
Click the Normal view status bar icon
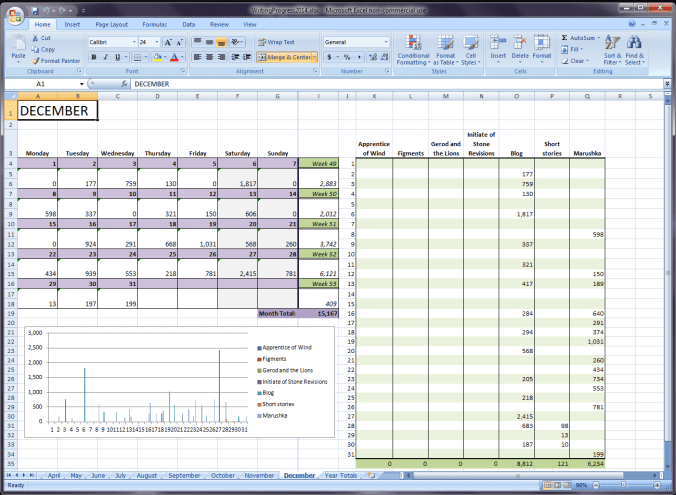[x=547, y=485]
